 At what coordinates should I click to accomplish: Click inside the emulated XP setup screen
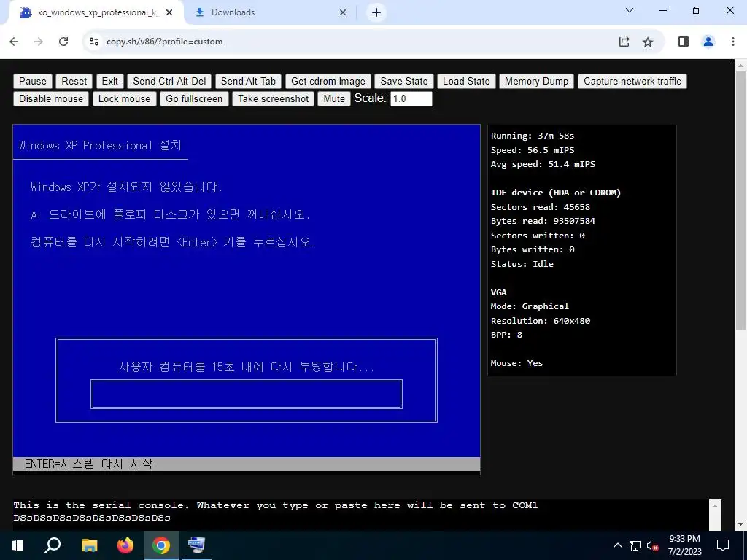[247, 300]
